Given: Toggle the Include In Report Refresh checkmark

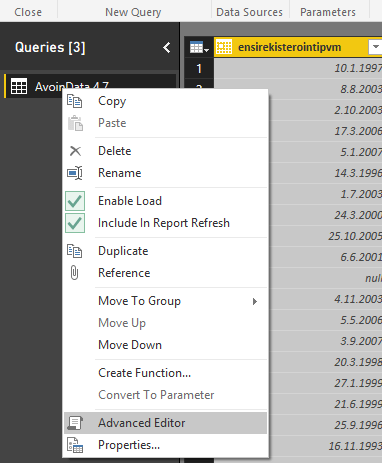Looking at the screenshot, I should tap(75, 223).
